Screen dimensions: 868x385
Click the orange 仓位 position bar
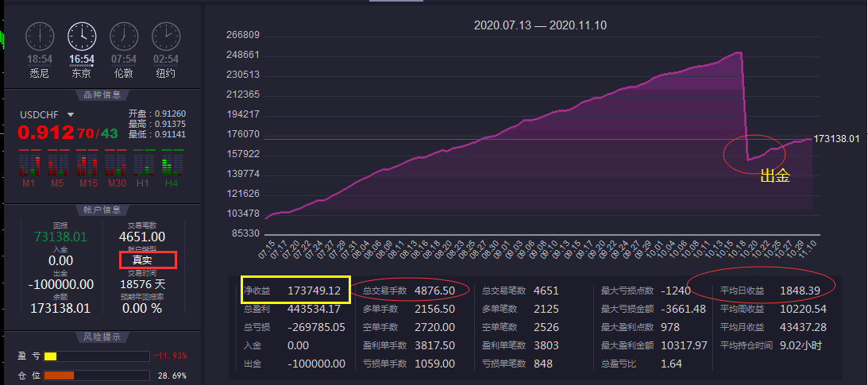[x=59, y=375]
